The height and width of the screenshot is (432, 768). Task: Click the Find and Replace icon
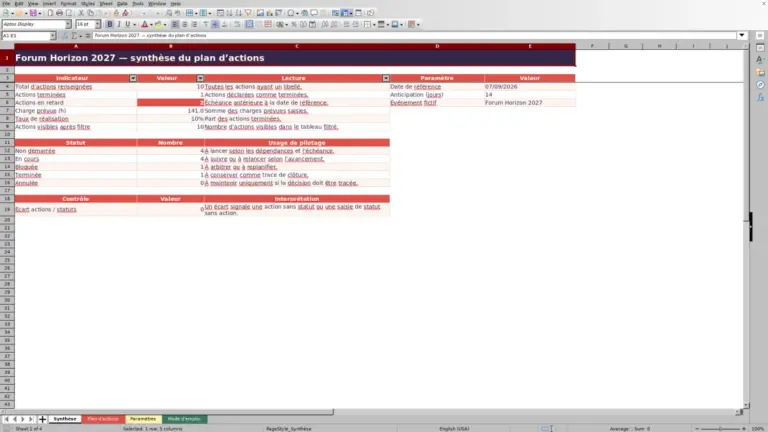pyautogui.click(x=168, y=13)
